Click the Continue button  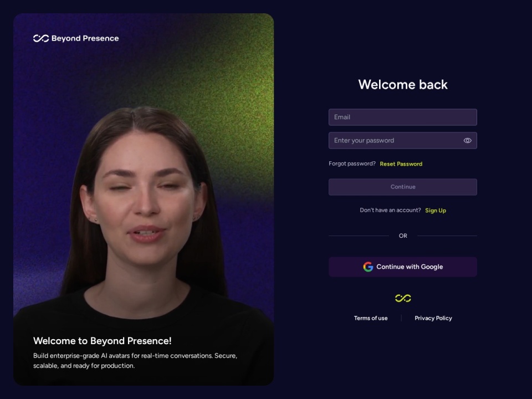pos(403,187)
